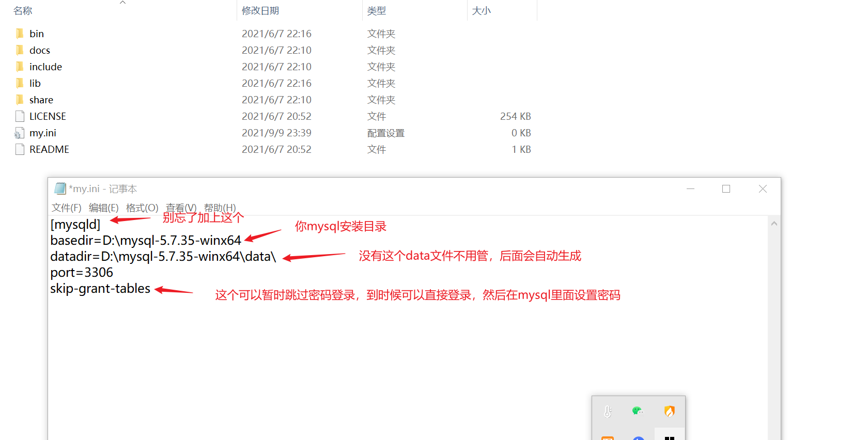Open the bin folder icon
The width and height of the screenshot is (868, 440).
tap(20, 34)
